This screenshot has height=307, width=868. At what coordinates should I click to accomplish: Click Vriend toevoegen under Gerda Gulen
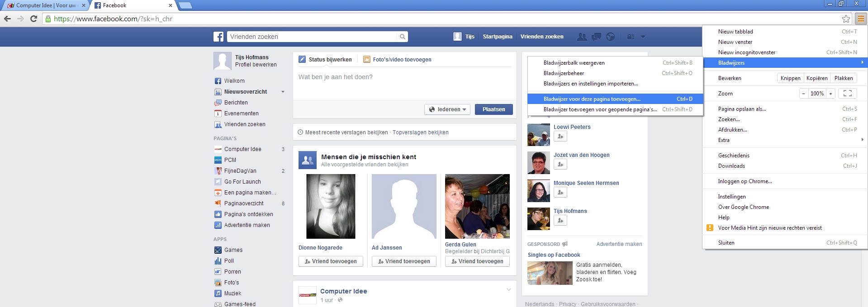pos(477,261)
